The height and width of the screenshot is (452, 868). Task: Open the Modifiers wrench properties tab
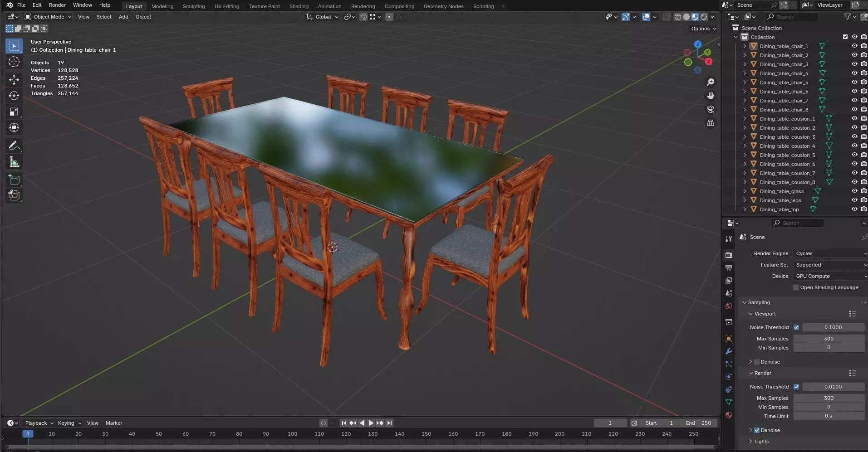(729, 351)
